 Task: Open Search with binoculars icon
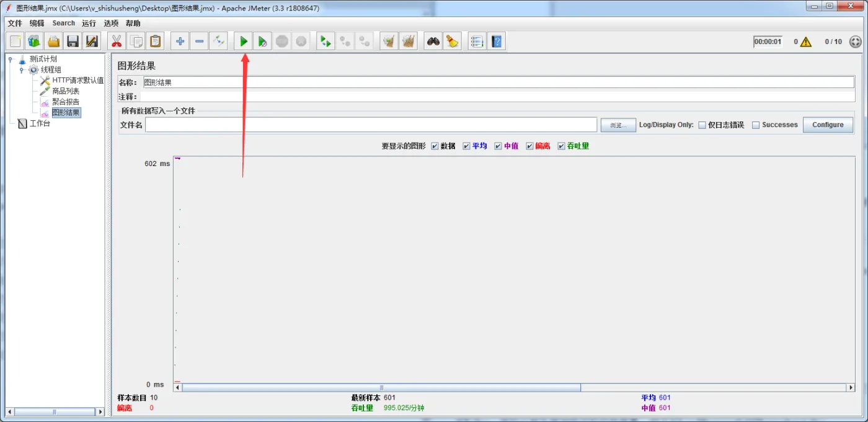pyautogui.click(x=433, y=42)
